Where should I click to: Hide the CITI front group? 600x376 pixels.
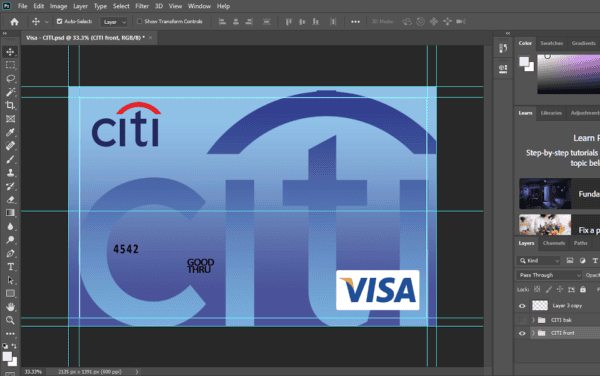click(x=522, y=333)
